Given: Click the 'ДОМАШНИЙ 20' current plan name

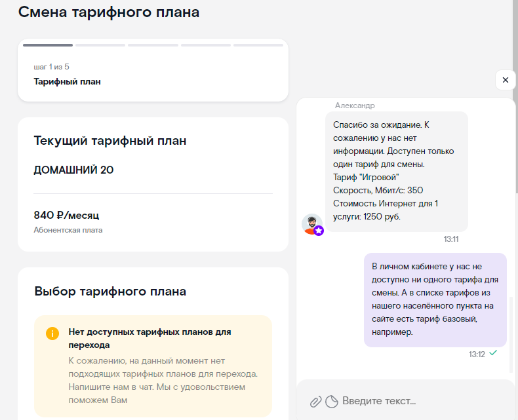Looking at the screenshot, I should click(73, 170).
